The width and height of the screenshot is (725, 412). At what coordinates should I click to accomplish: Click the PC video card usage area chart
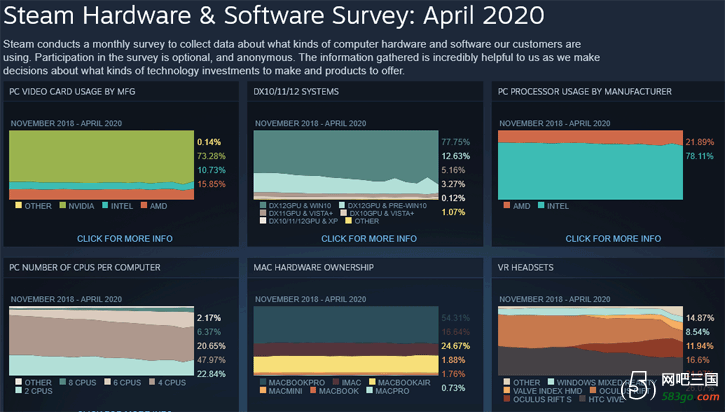click(102, 165)
